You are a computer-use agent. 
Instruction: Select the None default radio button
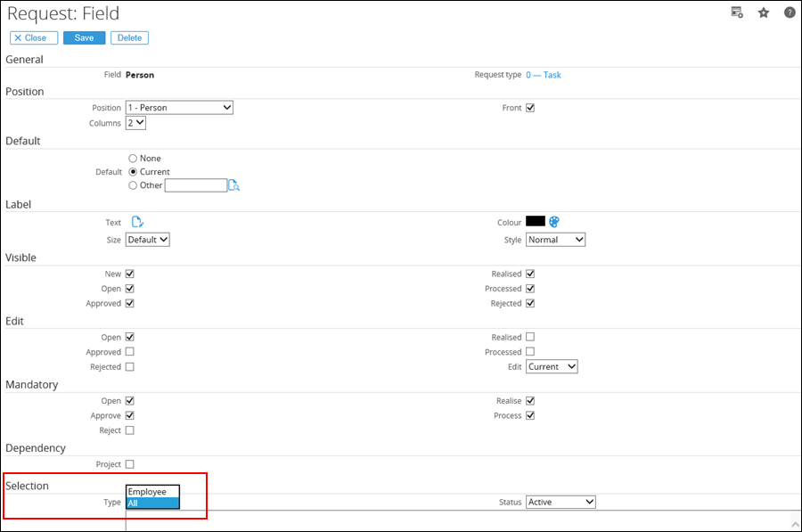pos(133,159)
